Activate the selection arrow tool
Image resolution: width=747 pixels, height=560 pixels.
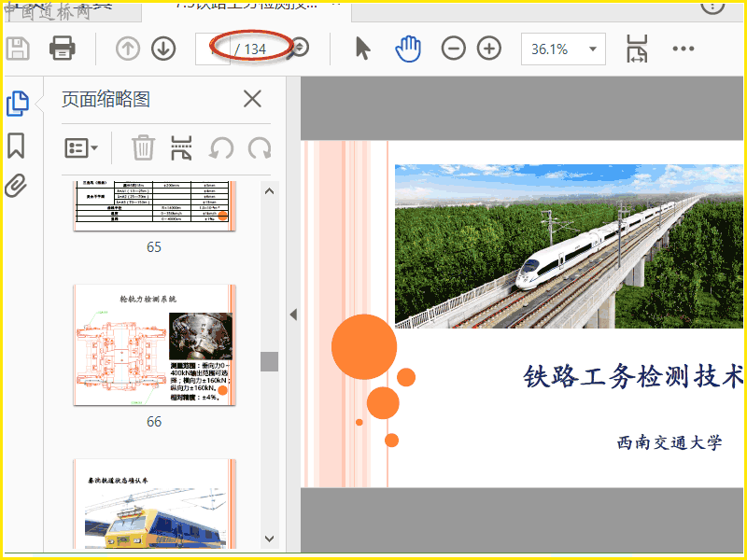click(362, 49)
